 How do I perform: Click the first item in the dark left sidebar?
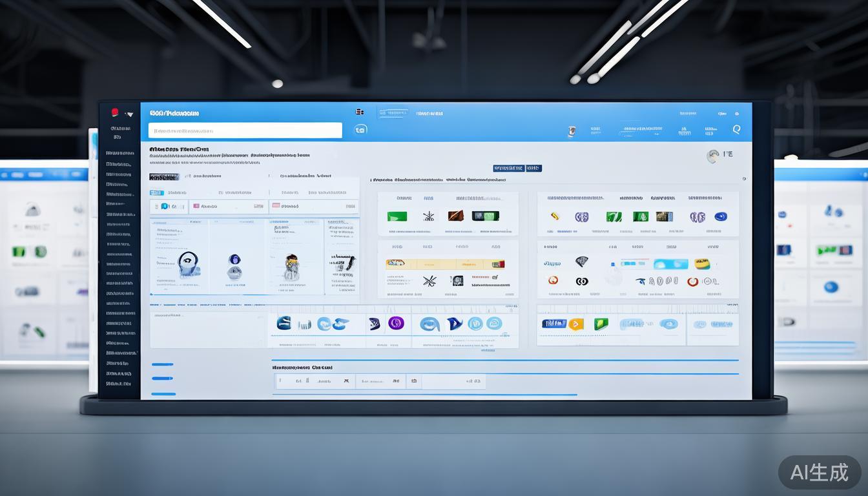point(119,154)
